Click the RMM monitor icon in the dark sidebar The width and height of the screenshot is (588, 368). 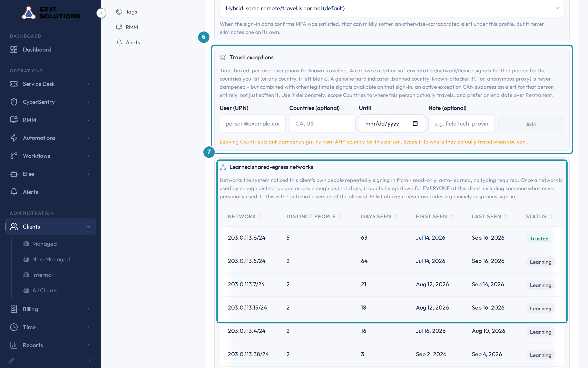coord(14,120)
